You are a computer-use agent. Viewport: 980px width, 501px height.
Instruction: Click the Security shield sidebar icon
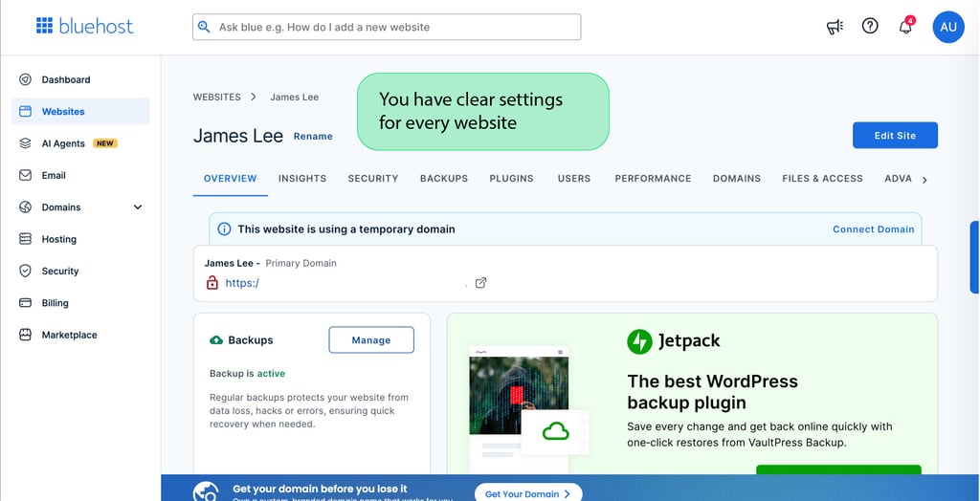coord(25,271)
